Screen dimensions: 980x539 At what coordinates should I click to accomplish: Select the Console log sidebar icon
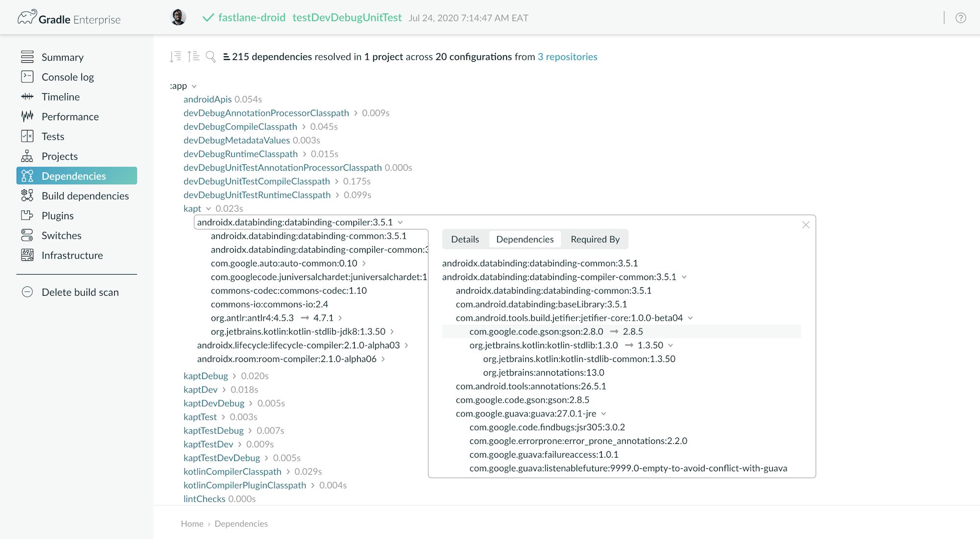27,77
